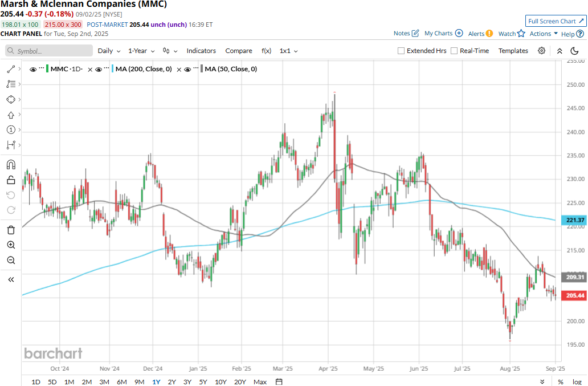Click the Watch star icon
Viewport: 588px width, 386px height.
tap(521, 34)
